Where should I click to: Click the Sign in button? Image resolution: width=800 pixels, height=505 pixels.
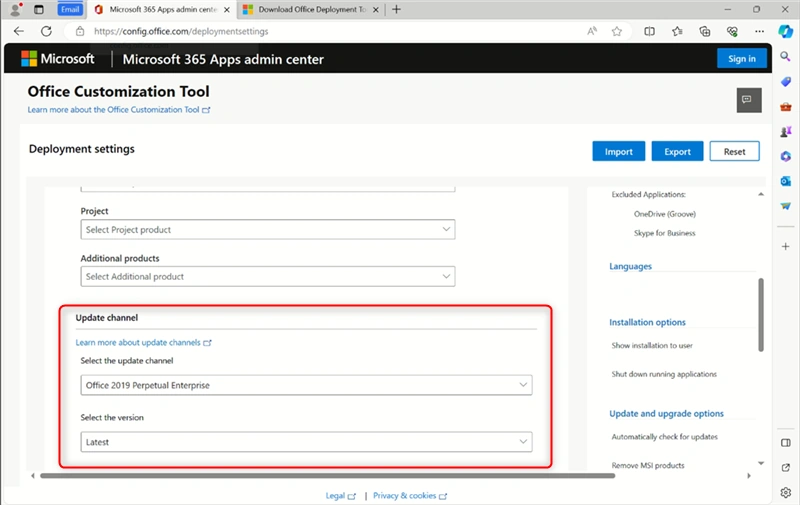point(742,59)
